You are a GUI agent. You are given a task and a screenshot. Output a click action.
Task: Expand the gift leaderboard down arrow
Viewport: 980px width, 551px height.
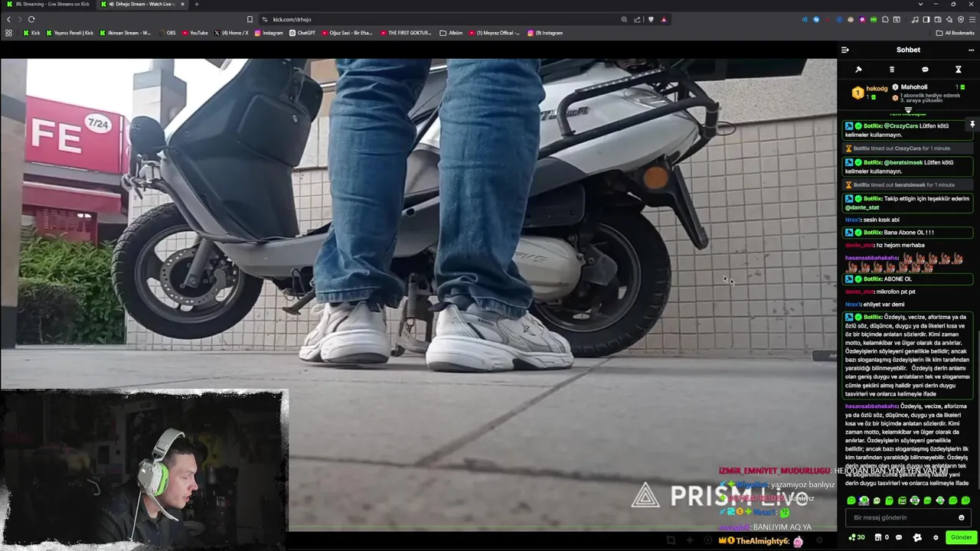908,110
